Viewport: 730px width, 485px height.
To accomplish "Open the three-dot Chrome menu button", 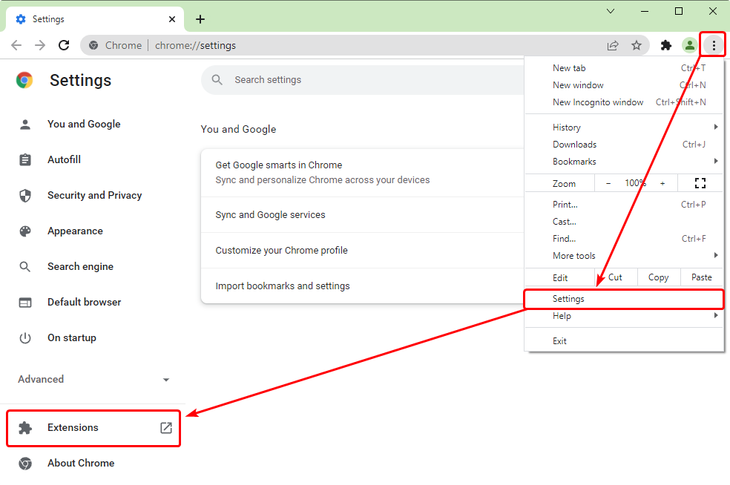I will (x=713, y=45).
